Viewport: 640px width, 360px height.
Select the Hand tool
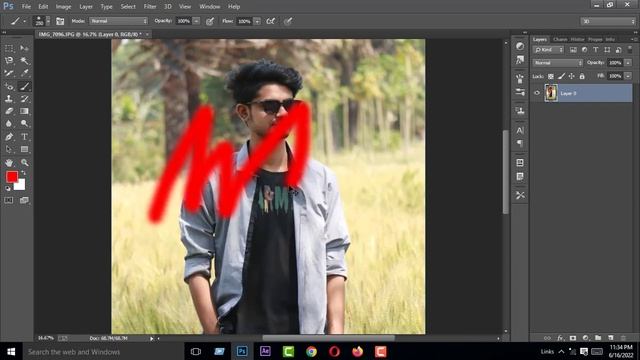pos(9,162)
